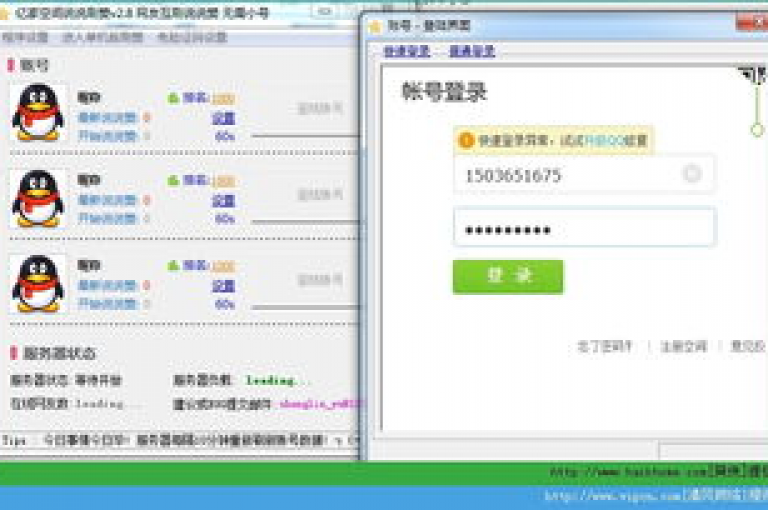The height and width of the screenshot is (510, 768).
Task: Click the 排名 value in first account row
Action: click(x=223, y=99)
